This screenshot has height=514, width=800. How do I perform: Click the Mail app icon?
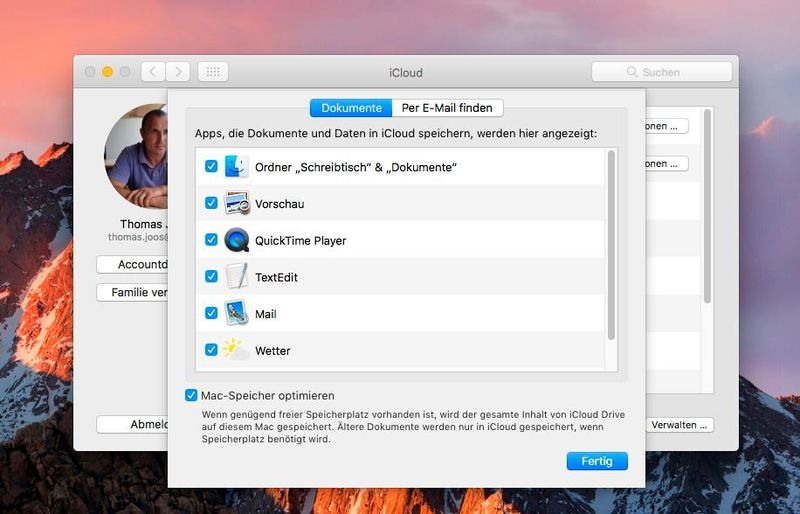(x=237, y=313)
